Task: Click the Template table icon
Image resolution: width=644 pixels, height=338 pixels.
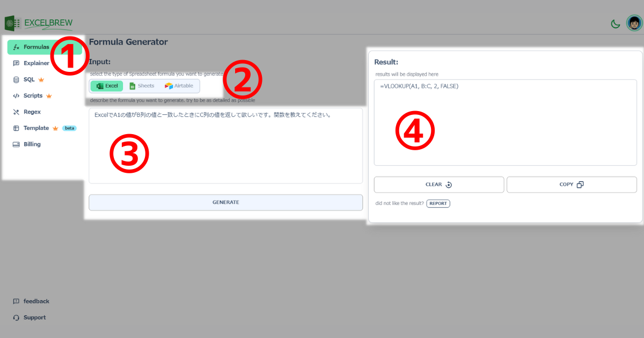Action: tap(16, 128)
